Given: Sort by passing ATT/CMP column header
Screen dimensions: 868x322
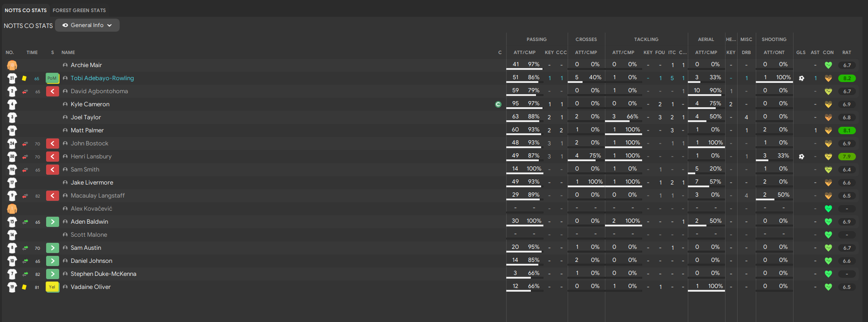Looking at the screenshot, I should 524,53.
